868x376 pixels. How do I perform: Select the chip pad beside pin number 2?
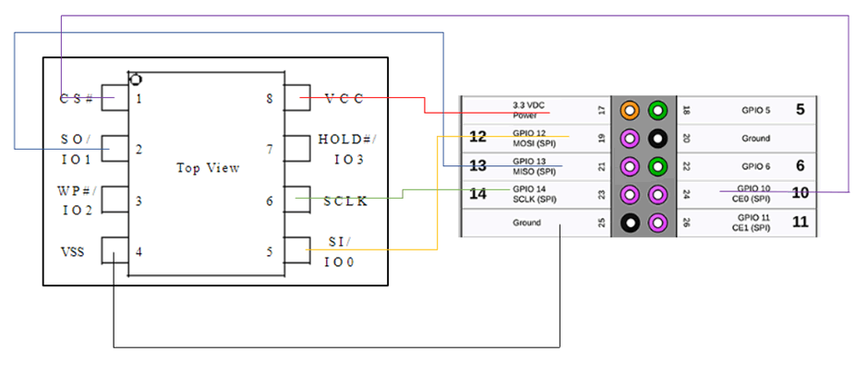coord(115,149)
